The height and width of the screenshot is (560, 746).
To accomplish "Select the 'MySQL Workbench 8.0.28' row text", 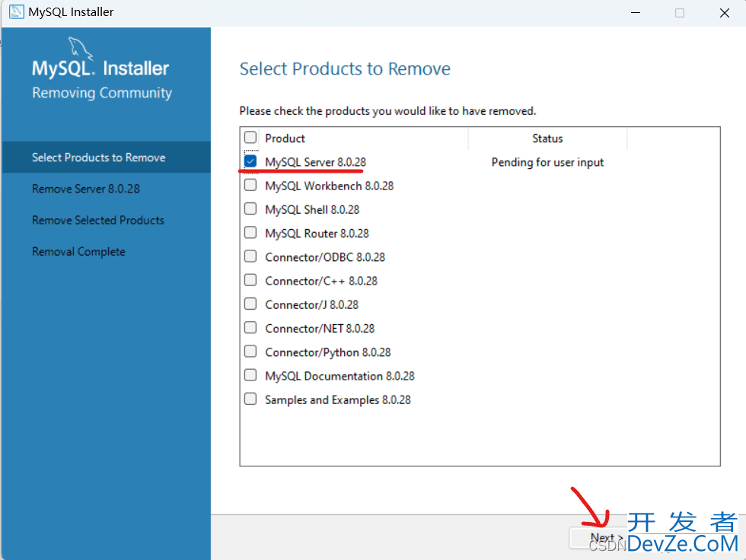I will coord(329,186).
